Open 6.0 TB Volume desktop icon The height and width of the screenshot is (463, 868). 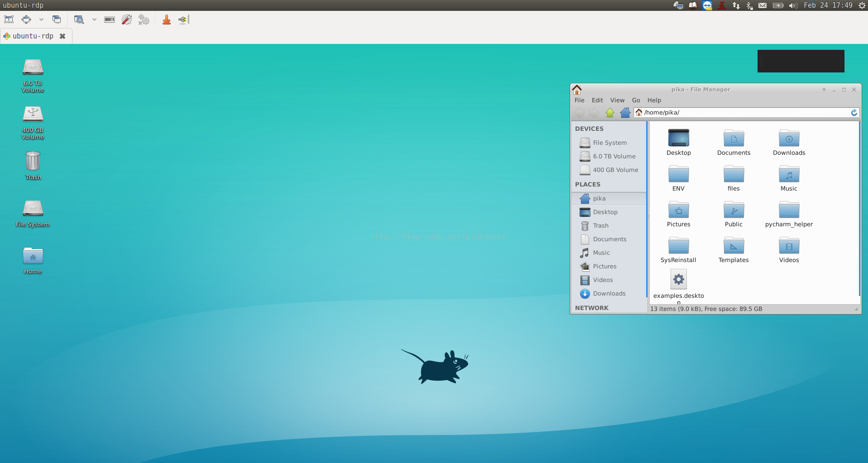(33, 76)
